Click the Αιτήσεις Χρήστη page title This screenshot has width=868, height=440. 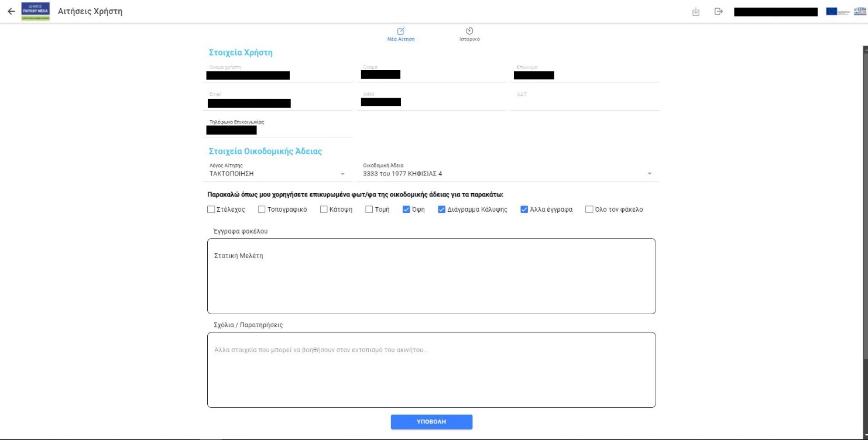click(x=90, y=12)
